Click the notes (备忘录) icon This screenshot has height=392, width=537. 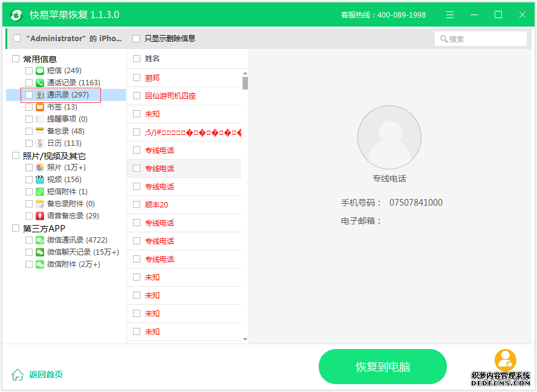click(x=40, y=131)
